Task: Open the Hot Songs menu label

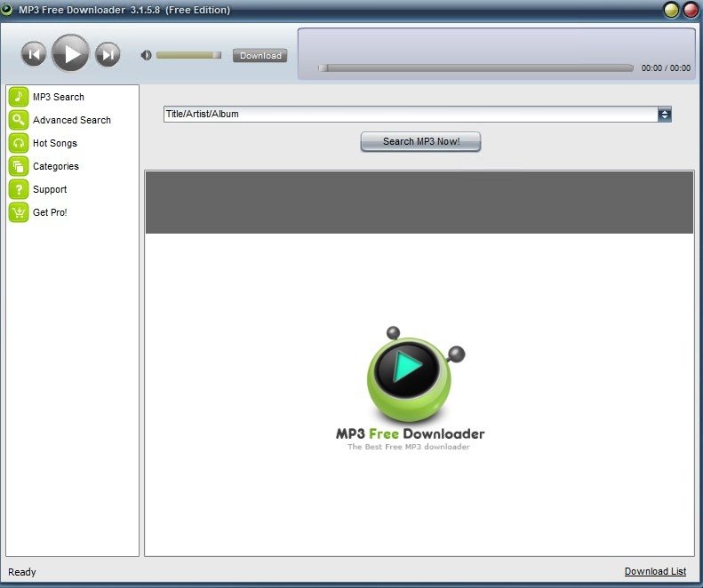Action: (55, 143)
